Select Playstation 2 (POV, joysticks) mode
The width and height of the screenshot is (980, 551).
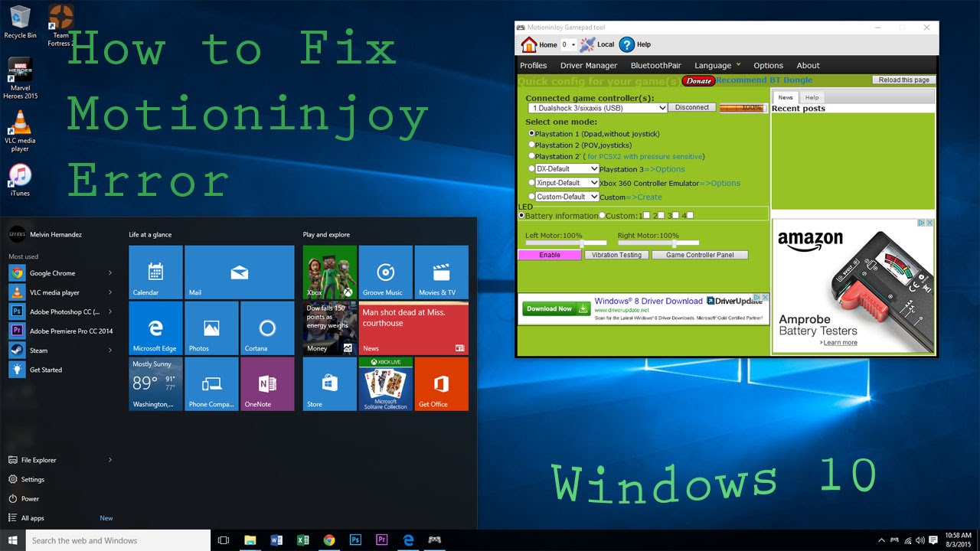click(x=532, y=144)
